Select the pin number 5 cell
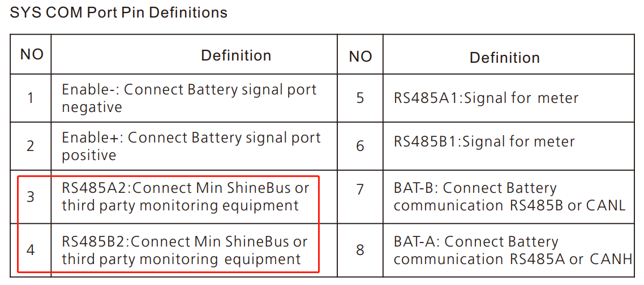 360,98
